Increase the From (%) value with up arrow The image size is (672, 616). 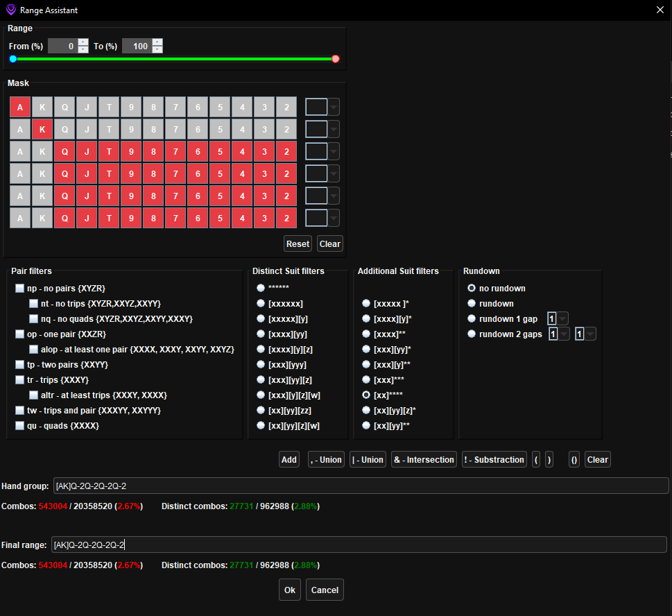click(83, 42)
